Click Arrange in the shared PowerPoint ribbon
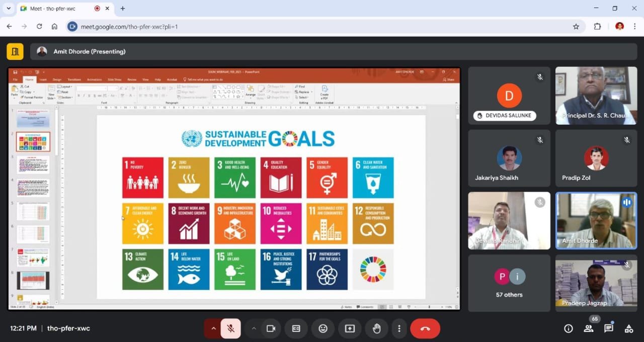The height and width of the screenshot is (342, 644). pyautogui.click(x=250, y=91)
